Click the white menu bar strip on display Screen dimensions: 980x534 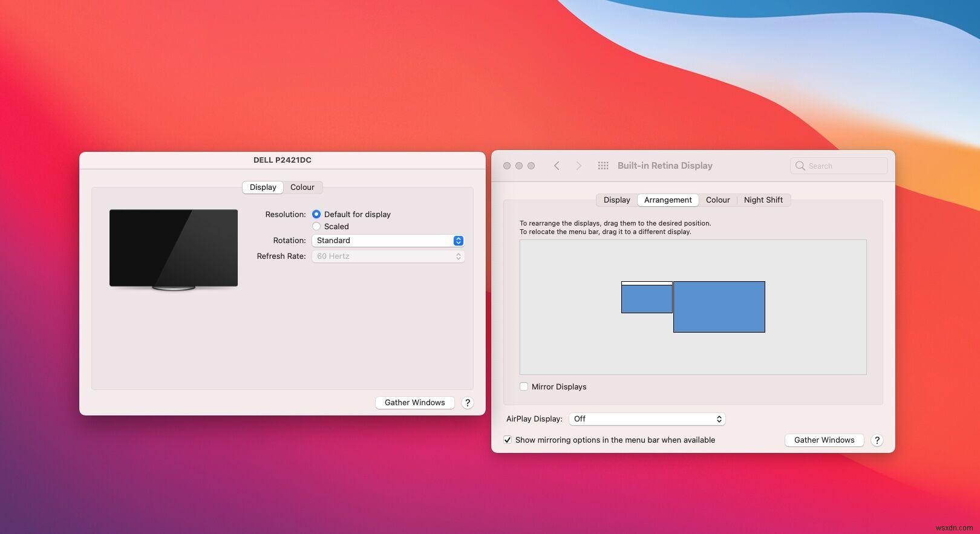pyautogui.click(x=647, y=283)
